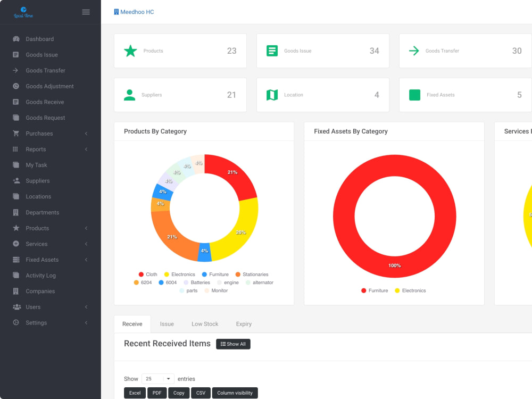
Task: Click the Activity Log sidebar icon
Action: pyautogui.click(x=16, y=275)
